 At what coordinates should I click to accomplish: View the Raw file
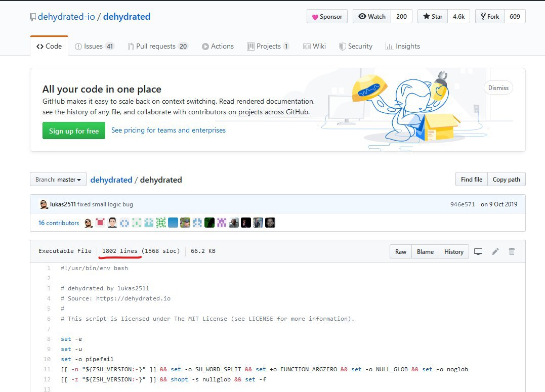[400, 251]
